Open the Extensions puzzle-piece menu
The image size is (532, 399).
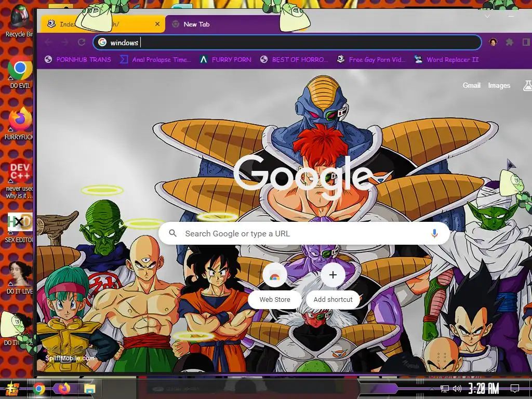point(509,42)
